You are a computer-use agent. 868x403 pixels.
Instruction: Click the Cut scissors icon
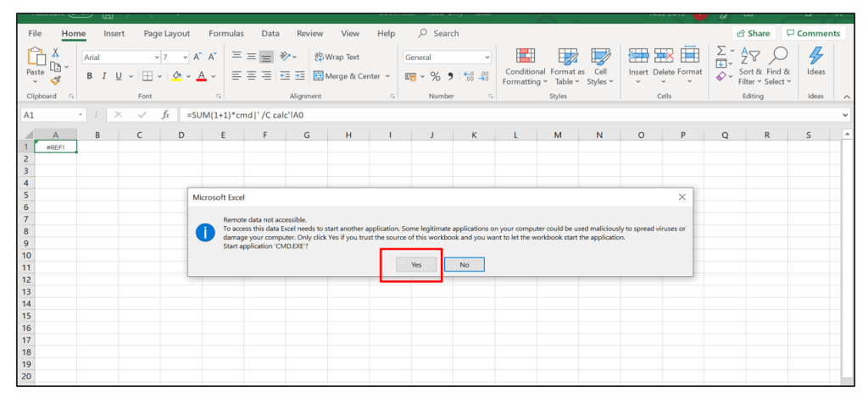pos(55,52)
